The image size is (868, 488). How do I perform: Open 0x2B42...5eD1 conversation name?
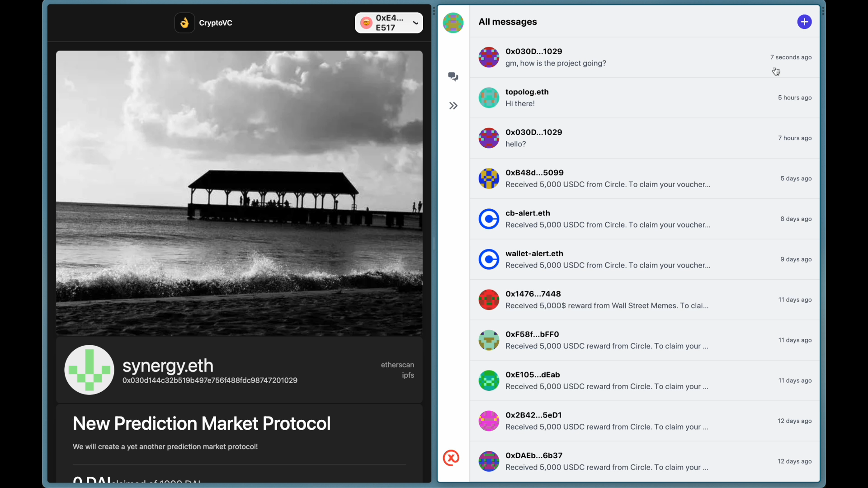[x=533, y=415]
